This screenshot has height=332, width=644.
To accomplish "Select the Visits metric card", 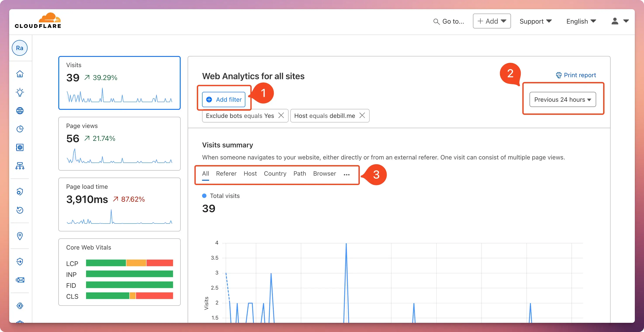I will coord(119,83).
